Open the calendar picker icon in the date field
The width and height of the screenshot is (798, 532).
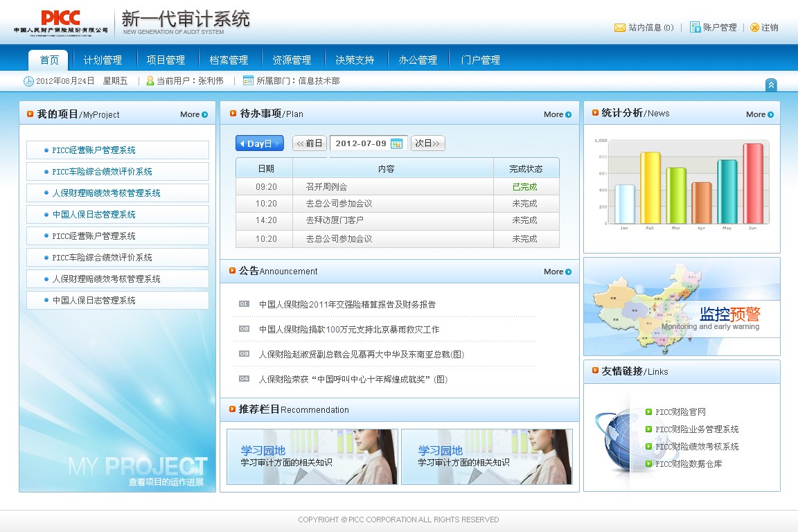pos(396,143)
